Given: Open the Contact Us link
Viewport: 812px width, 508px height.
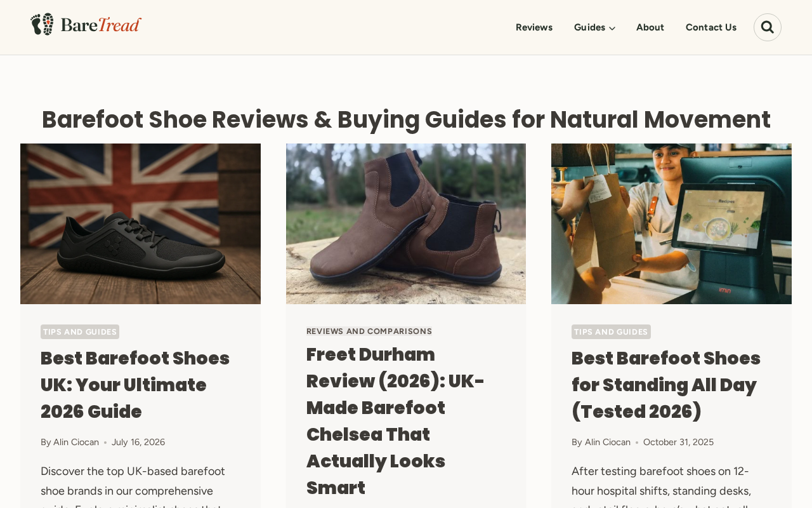Looking at the screenshot, I should 711,27.
